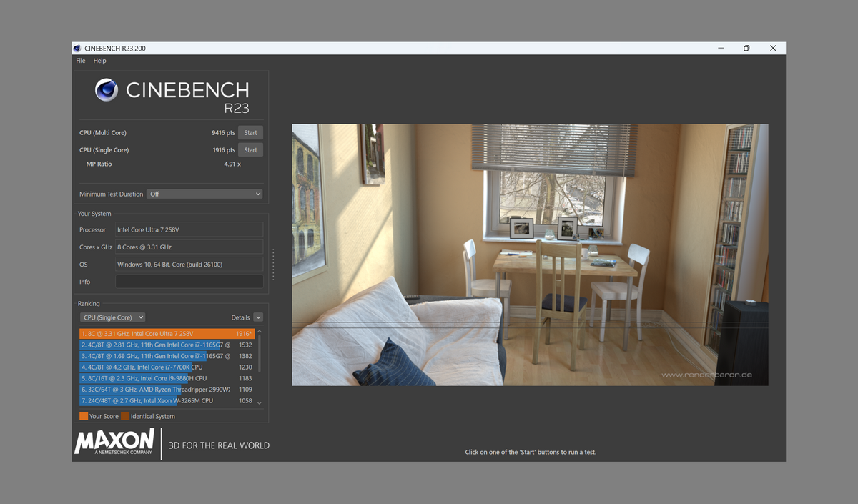Click the brown Identical System legend swatch
This screenshot has height=504, width=858.
(x=125, y=416)
